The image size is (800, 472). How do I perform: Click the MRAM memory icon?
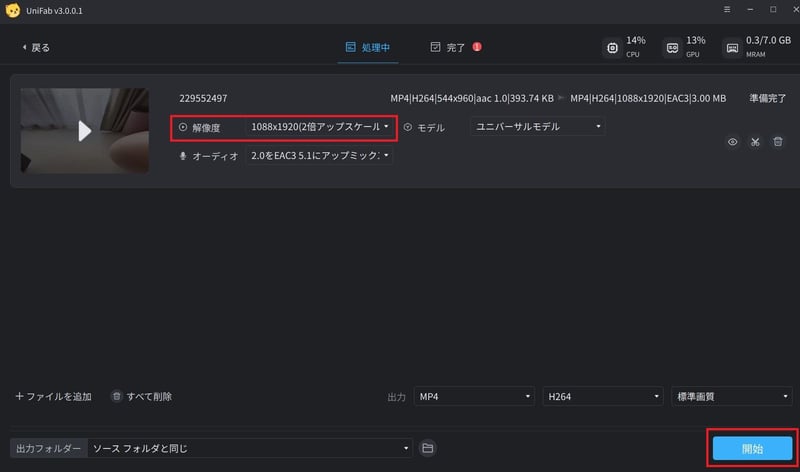(732, 47)
